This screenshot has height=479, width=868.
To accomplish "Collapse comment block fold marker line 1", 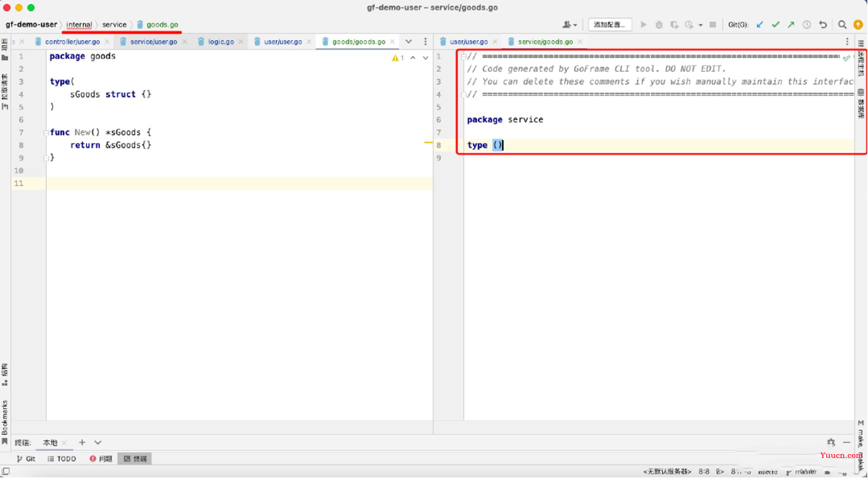I will coord(464,56).
